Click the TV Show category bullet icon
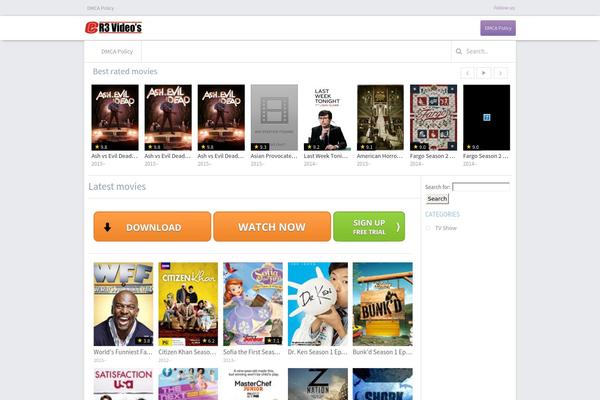 coord(428,228)
